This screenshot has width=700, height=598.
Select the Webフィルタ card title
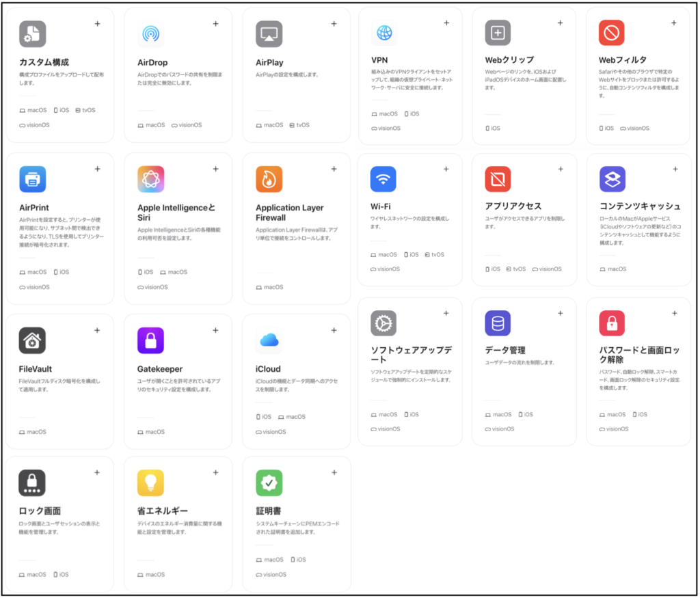623,60
